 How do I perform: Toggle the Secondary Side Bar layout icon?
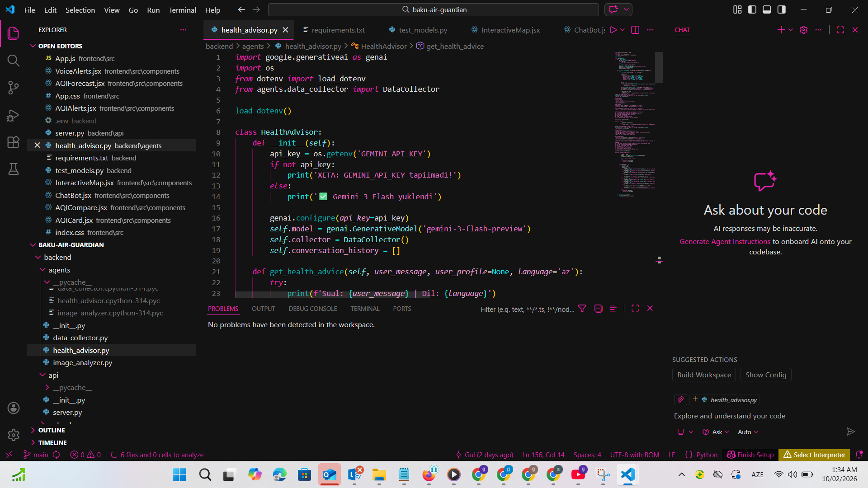[782, 9]
